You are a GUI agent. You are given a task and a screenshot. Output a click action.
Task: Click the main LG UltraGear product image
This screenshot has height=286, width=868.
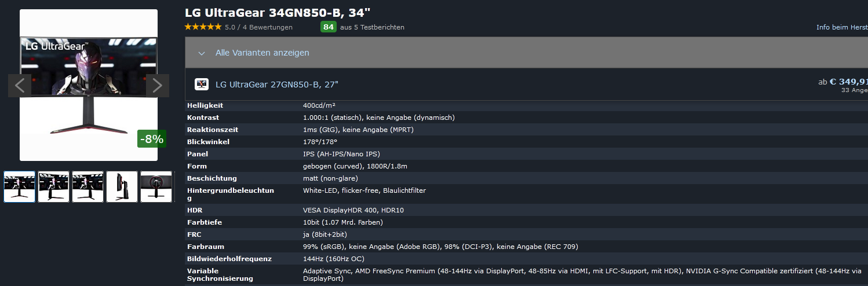pyautogui.click(x=89, y=85)
